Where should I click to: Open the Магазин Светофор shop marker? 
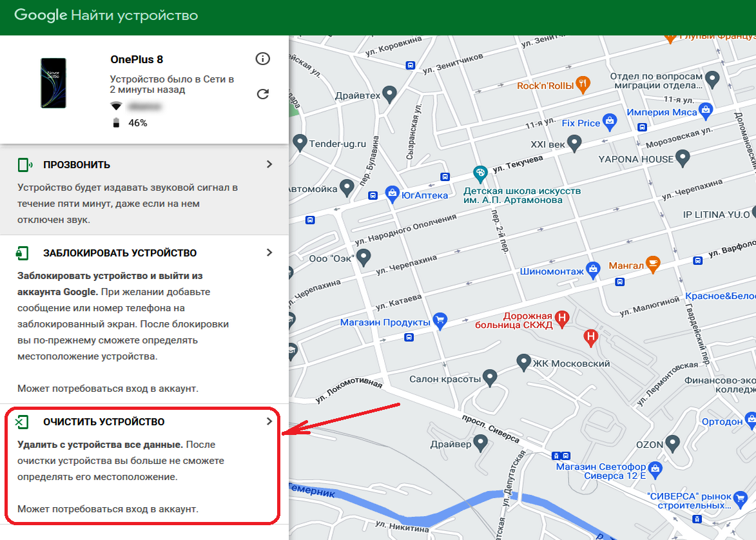coord(655,470)
